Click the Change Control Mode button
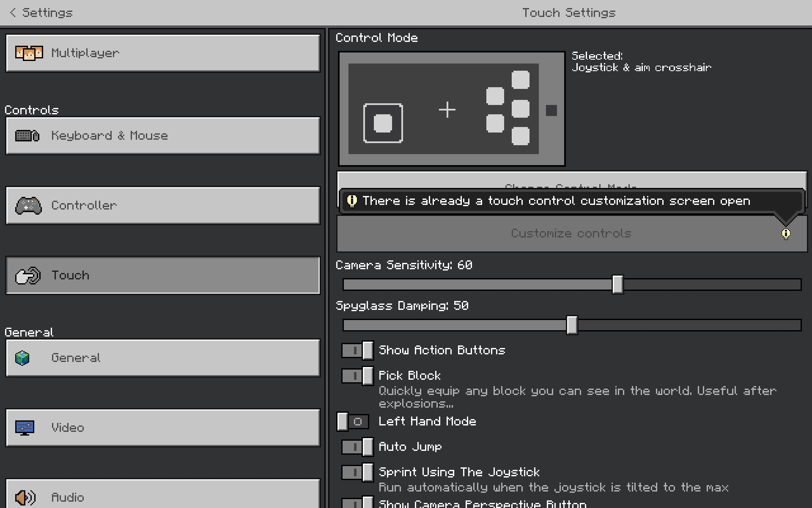 coord(572,179)
